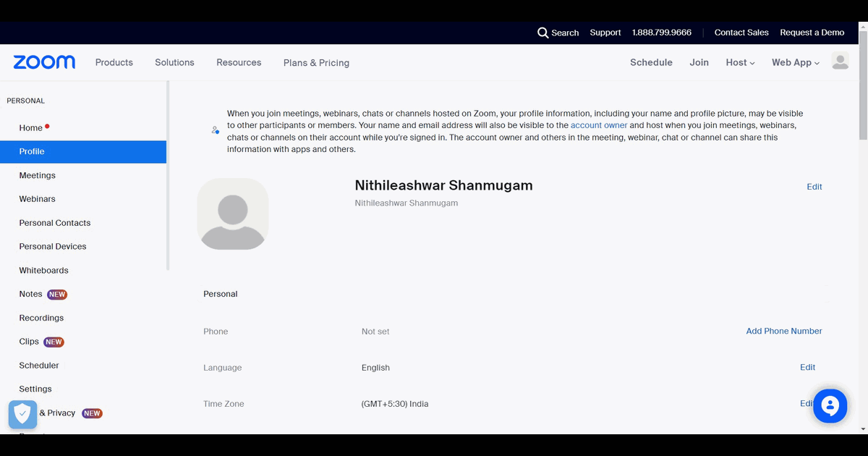The height and width of the screenshot is (456, 868).
Task: Expand the Host dropdown
Action: pyautogui.click(x=740, y=62)
